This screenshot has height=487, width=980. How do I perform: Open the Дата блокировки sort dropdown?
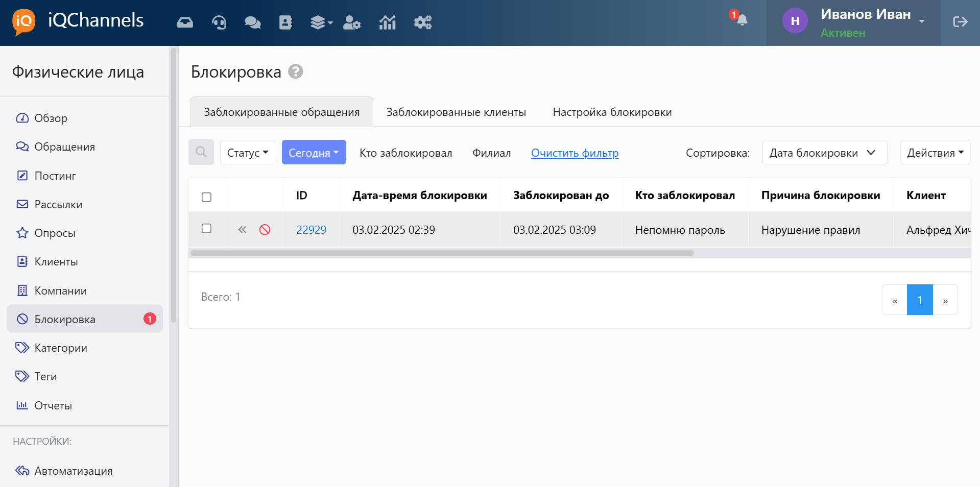(825, 152)
